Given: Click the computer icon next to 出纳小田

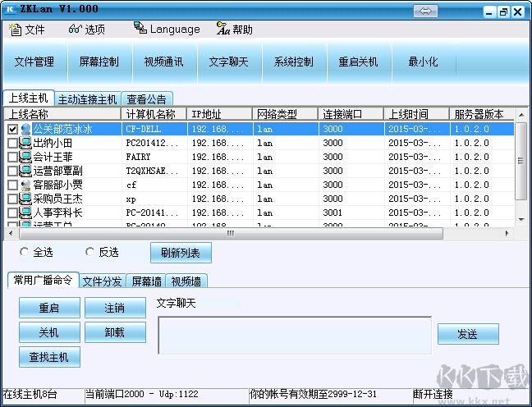Looking at the screenshot, I should [x=25, y=144].
